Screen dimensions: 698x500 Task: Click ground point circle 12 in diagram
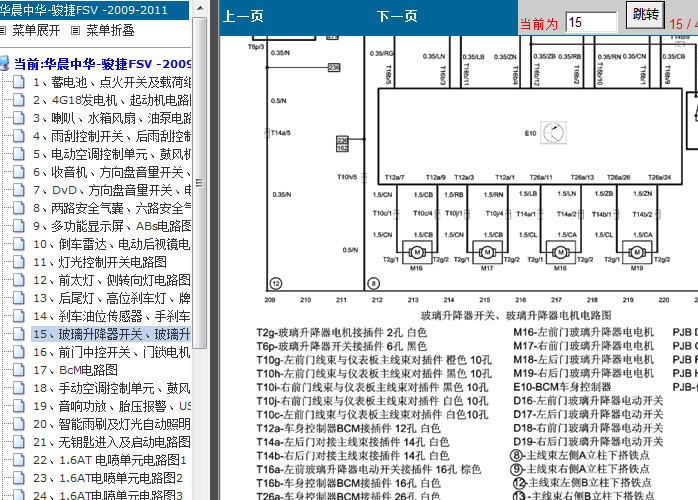click(276, 283)
